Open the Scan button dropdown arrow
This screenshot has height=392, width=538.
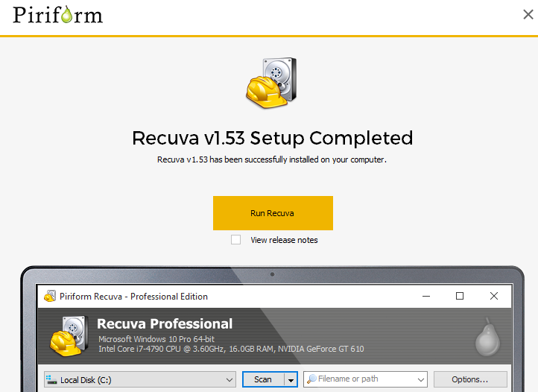tap(291, 379)
